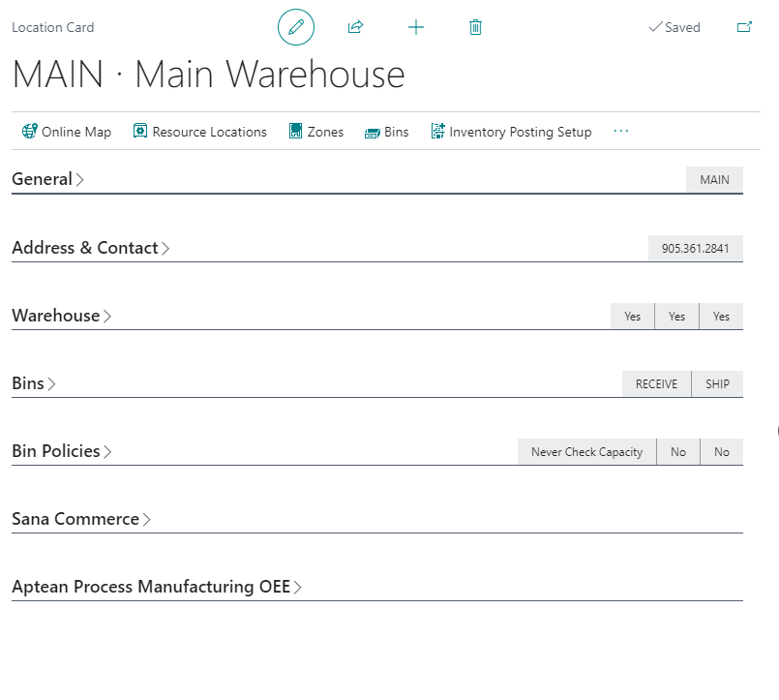Click the RECEIVE bin summary value
Viewport: 779px width, 700px height.
656,384
